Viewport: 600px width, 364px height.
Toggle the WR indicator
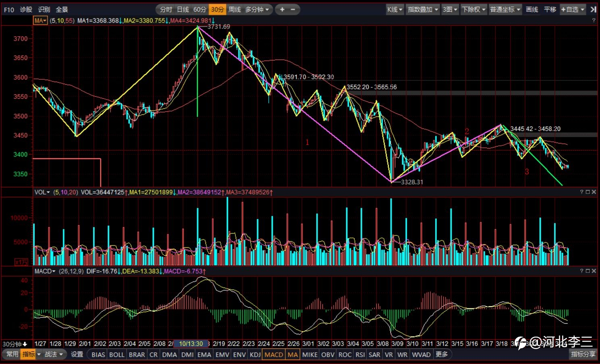tap(402, 354)
